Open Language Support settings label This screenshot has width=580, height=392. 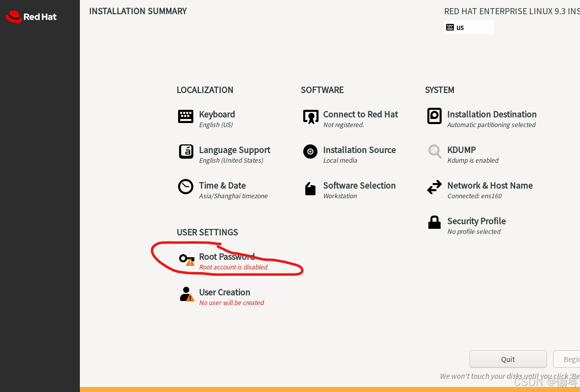pos(235,150)
